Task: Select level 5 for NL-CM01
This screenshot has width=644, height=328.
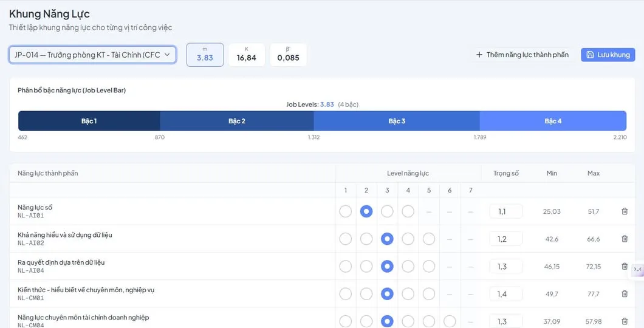Action: (x=429, y=293)
